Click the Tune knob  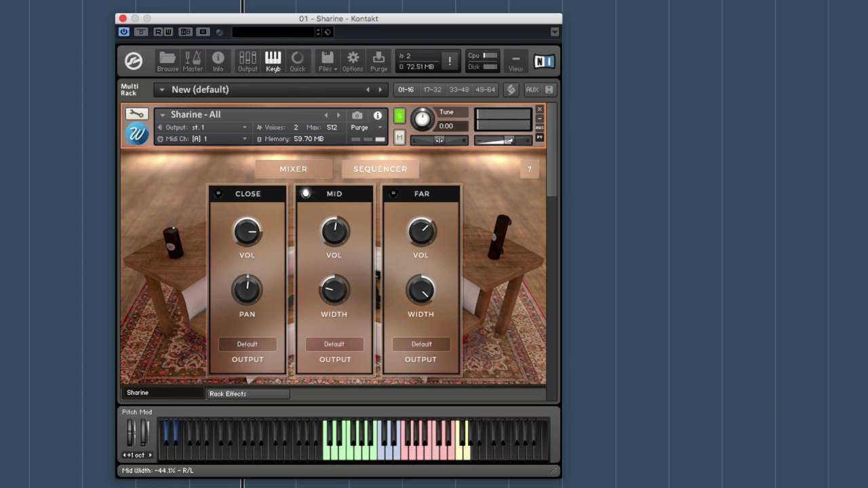click(422, 119)
